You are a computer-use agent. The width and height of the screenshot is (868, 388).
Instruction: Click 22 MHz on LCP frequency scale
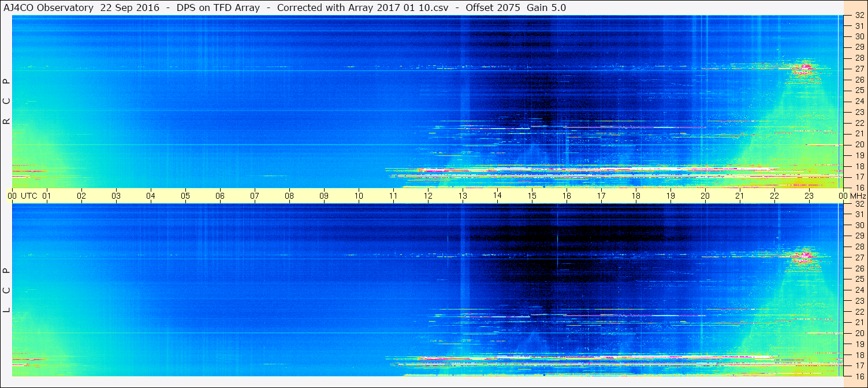(x=860, y=312)
